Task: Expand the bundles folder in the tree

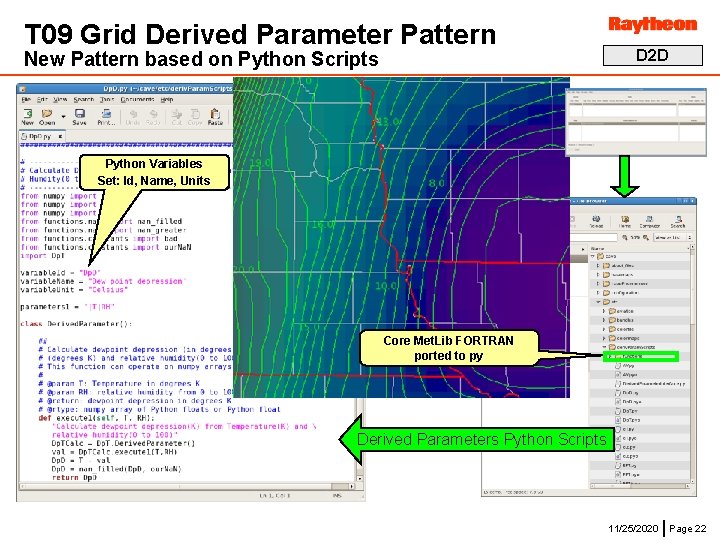Action: (x=604, y=320)
